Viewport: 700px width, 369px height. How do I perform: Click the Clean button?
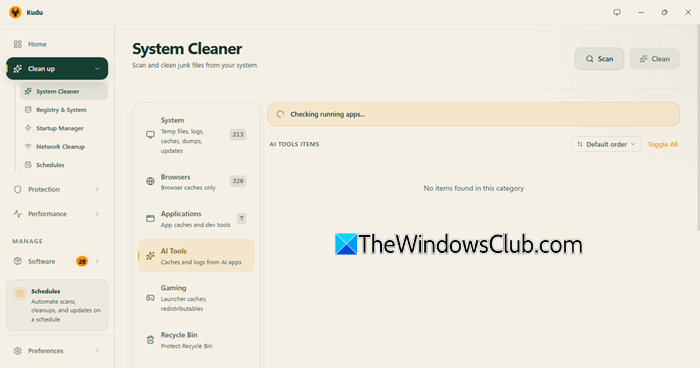pyautogui.click(x=654, y=59)
